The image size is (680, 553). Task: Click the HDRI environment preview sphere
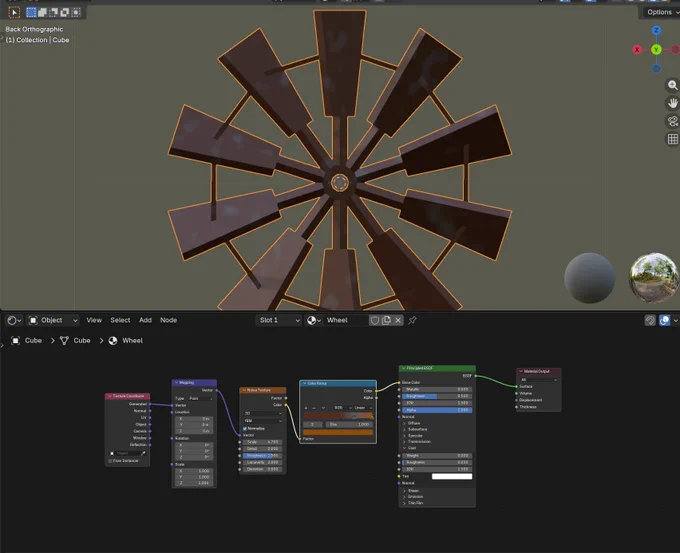tap(654, 278)
